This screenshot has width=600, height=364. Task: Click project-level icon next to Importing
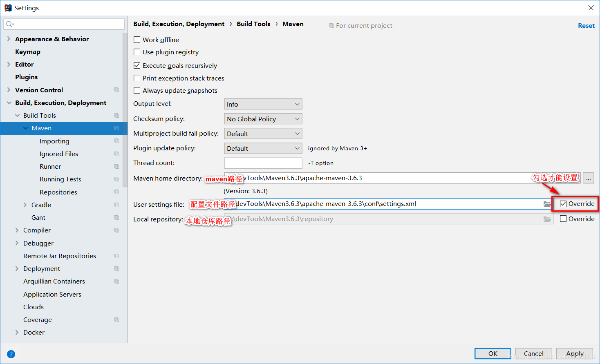click(x=117, y=141)
